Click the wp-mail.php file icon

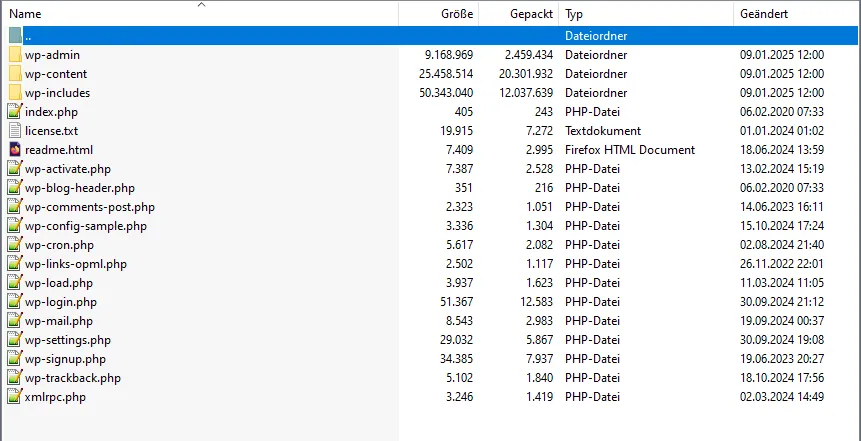coord(15,321)
